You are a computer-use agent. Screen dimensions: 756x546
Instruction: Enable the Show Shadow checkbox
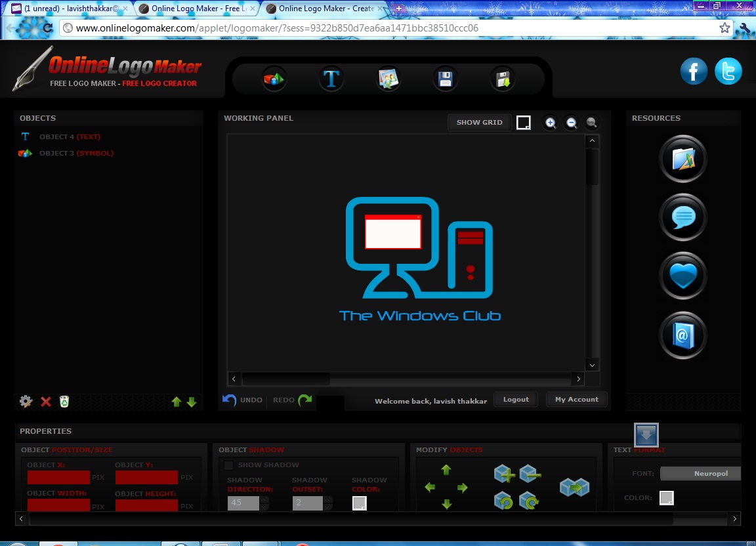coord(228,465)
